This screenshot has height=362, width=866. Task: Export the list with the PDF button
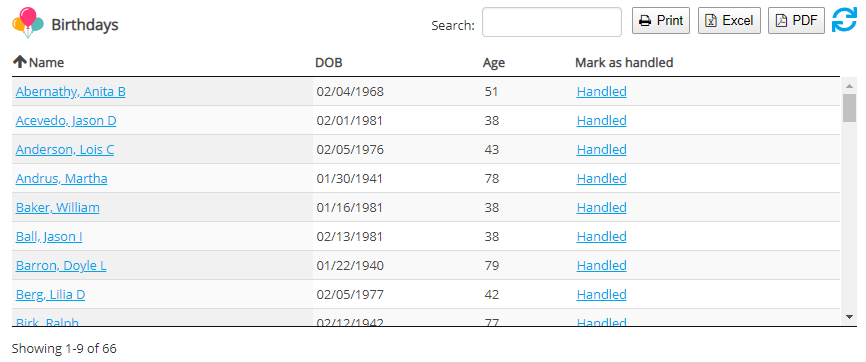click(796, 20)
